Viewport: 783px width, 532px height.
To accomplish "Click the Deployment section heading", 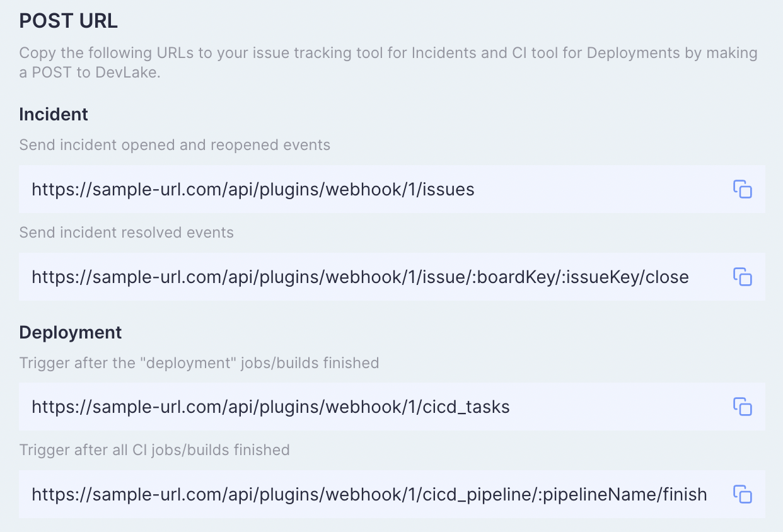I will [71, 332].
